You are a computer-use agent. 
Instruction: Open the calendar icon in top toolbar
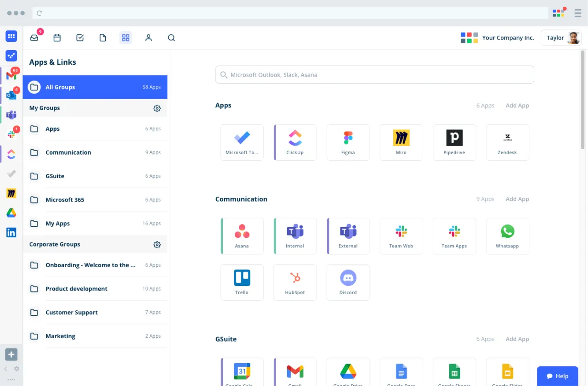(57, 38)
